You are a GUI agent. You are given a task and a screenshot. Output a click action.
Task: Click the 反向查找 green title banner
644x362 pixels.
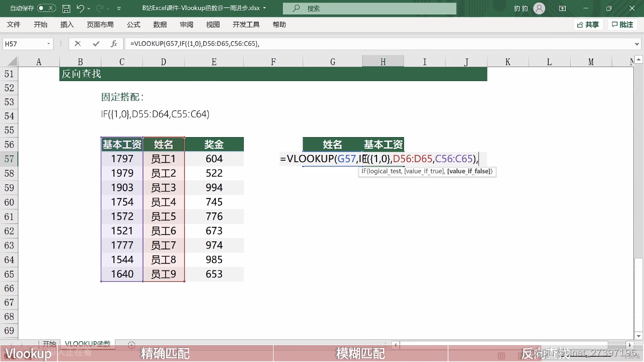[273, 74]
